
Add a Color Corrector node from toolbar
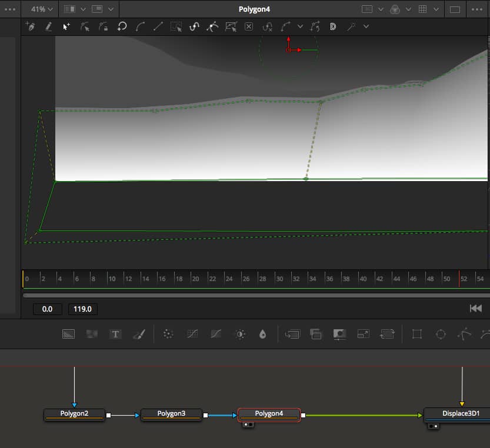click(168, 334)
